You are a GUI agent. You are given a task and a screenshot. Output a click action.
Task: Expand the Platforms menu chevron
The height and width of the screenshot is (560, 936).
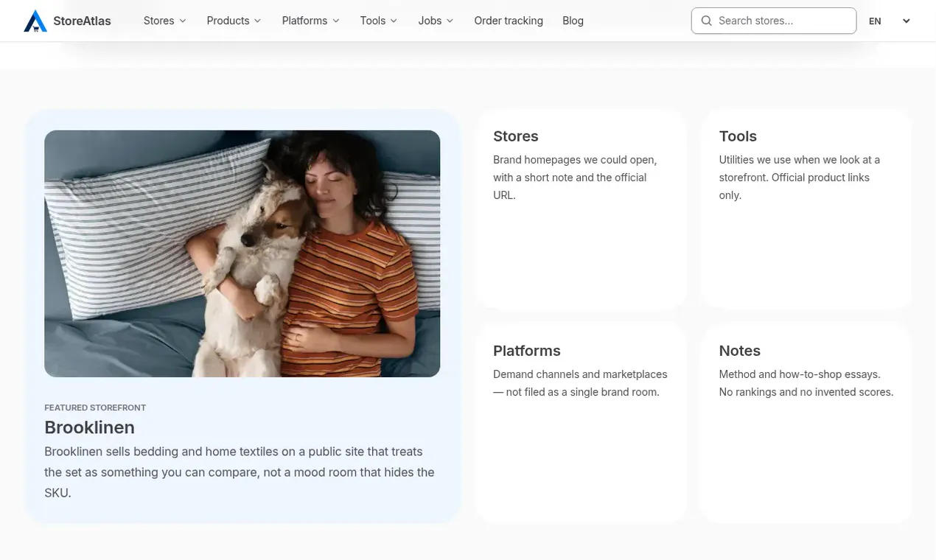click(336, 21)
